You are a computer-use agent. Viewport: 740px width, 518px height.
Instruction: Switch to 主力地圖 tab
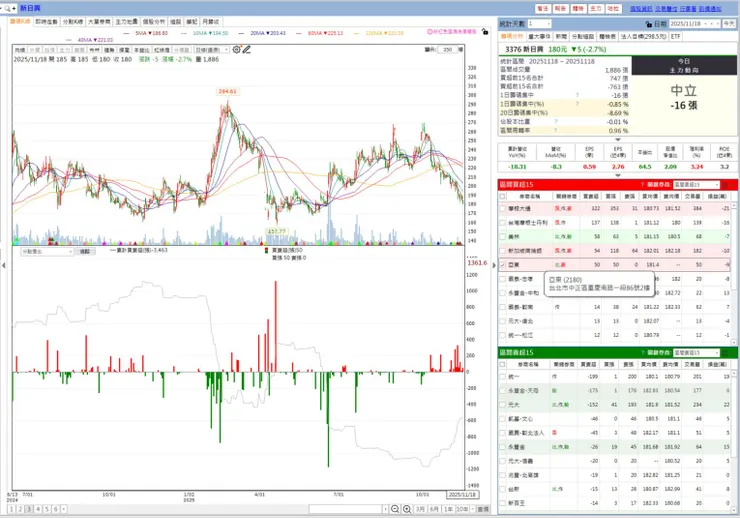pos(126,22)
